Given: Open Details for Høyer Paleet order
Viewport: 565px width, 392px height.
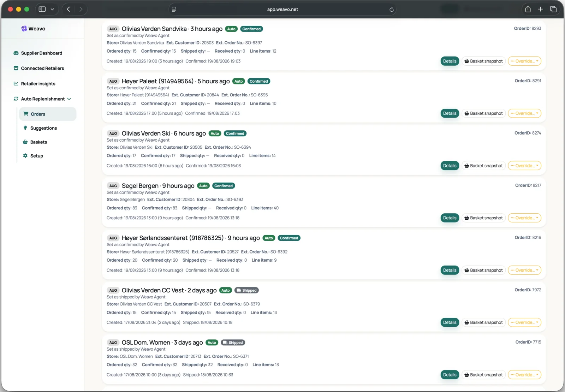Looking at the screenshot, I should click(450, 113).
